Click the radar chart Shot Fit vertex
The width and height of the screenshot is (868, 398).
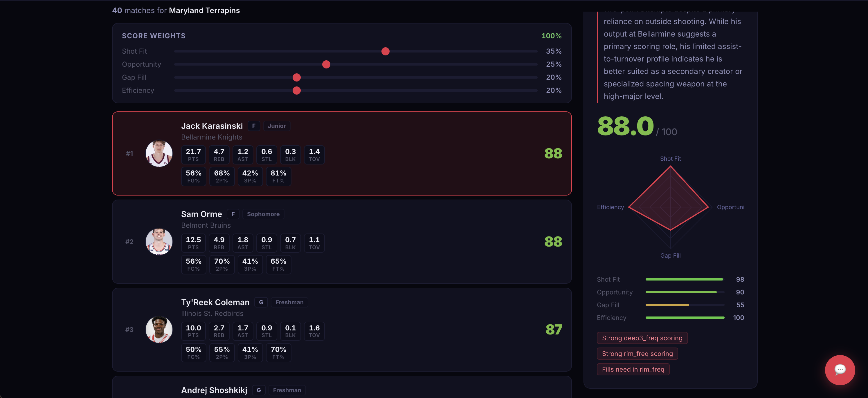(670, 167)
